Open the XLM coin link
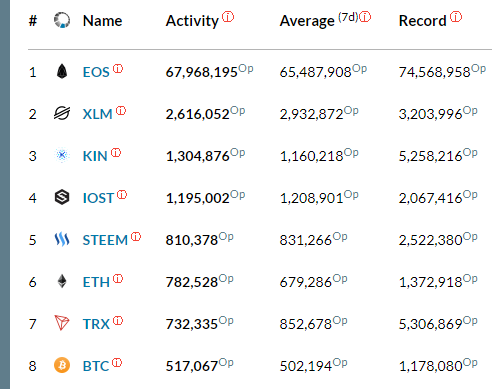Viewport: 492px width, 389px height. click(x=97, y=114)
